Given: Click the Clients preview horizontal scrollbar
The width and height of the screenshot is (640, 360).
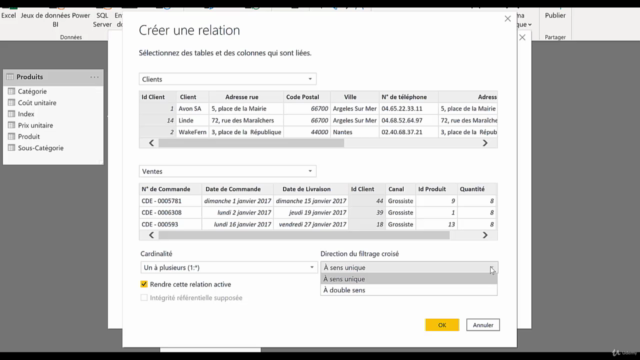Looking at the screenshot, I should pyautogui.click(x=251, y=143).
